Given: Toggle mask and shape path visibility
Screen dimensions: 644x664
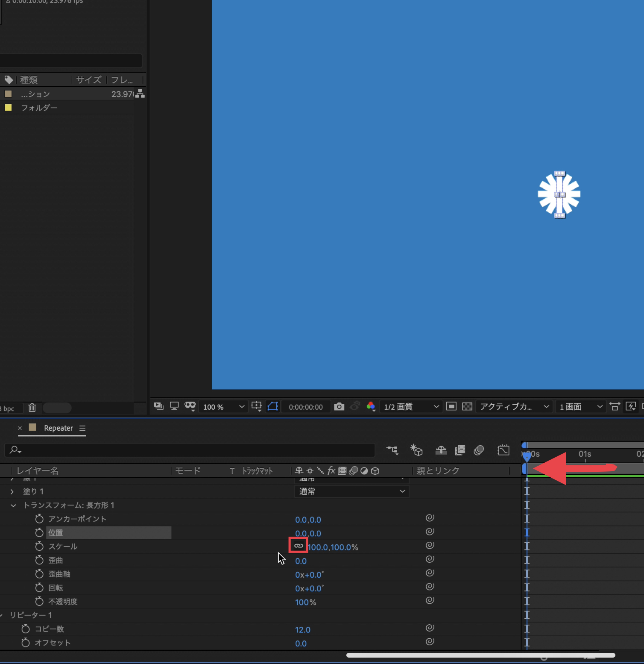Looking at the screenshot, I should point(272,406).
